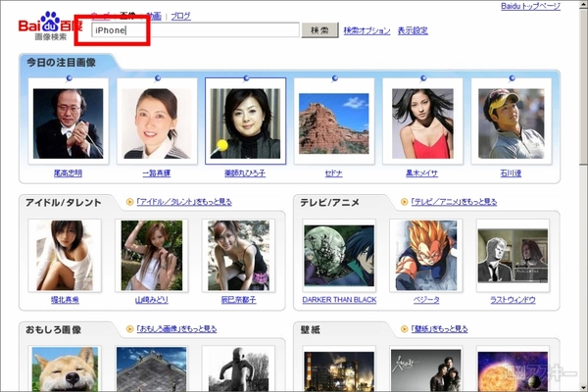This screenshot has width=588, height=392.
Task: Click the DARKER THAN BLACK text link
Action: [x=339, y=300]
